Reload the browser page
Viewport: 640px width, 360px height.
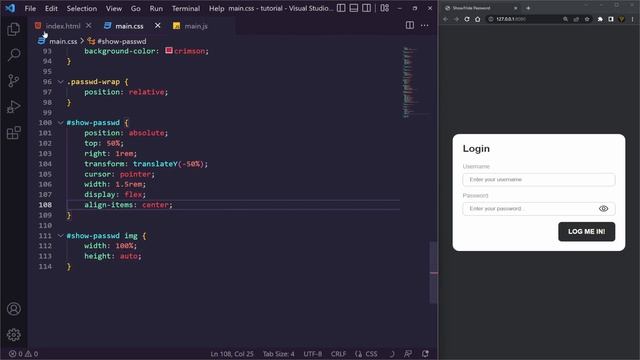[467, 19]
